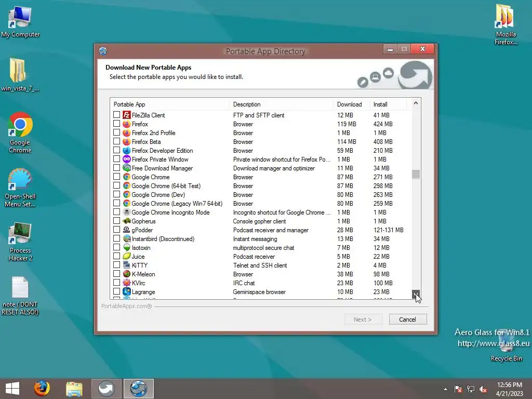Click the Firefox Private Window icon
The width and height of the screenshot is (532, 399).
point(127,159)
